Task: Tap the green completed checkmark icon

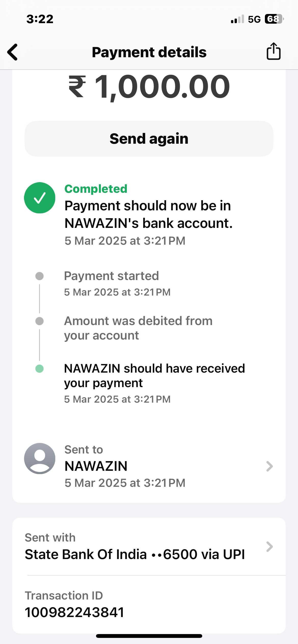Action: point(40,198)
